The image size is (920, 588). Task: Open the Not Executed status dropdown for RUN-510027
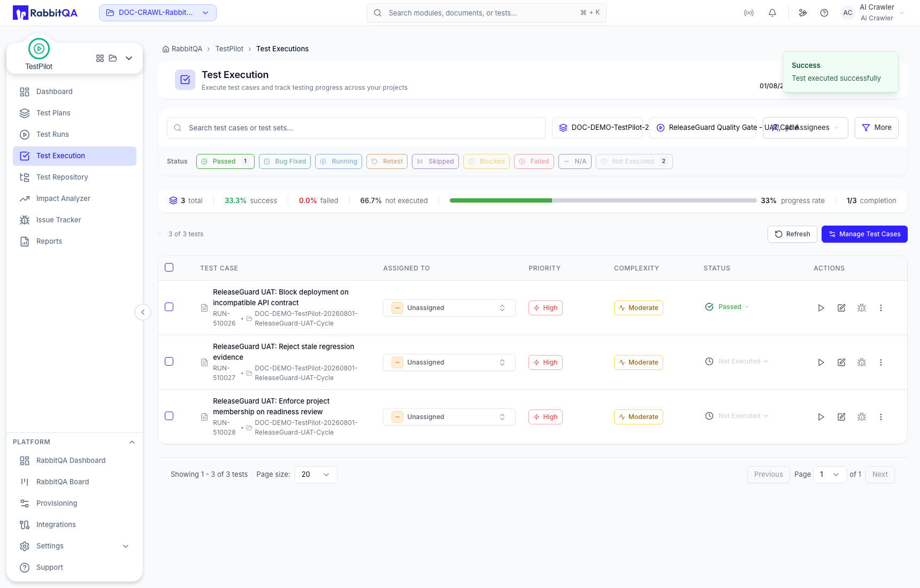(x=737, y=361)
